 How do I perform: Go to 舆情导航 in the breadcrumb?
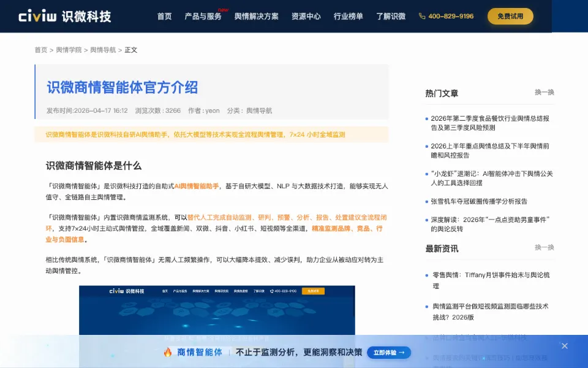point(103,50)
